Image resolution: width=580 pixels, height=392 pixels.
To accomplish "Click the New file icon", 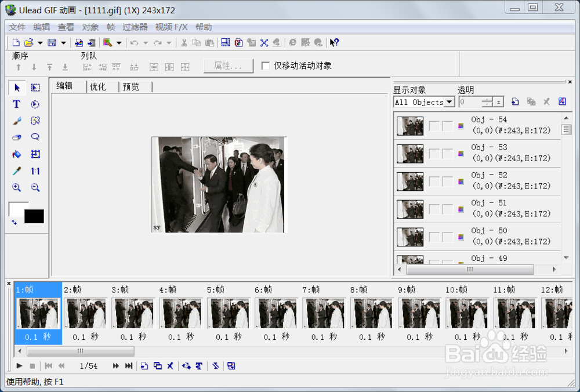I will (16, 43).
